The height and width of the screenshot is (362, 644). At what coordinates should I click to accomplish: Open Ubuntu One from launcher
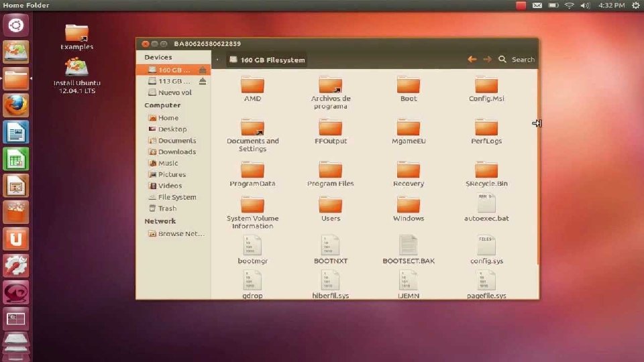tap(16, 239)
